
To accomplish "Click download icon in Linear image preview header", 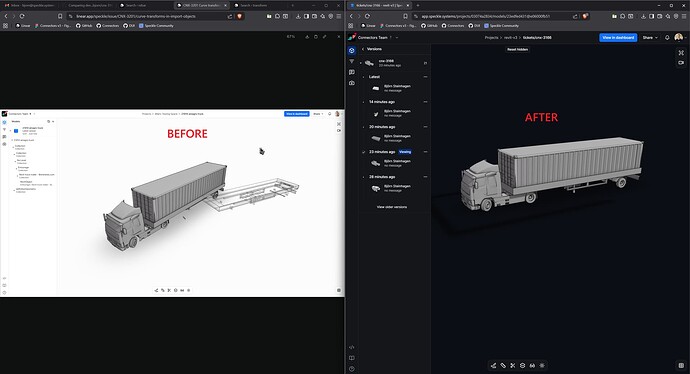I will [x=307, y=37].
